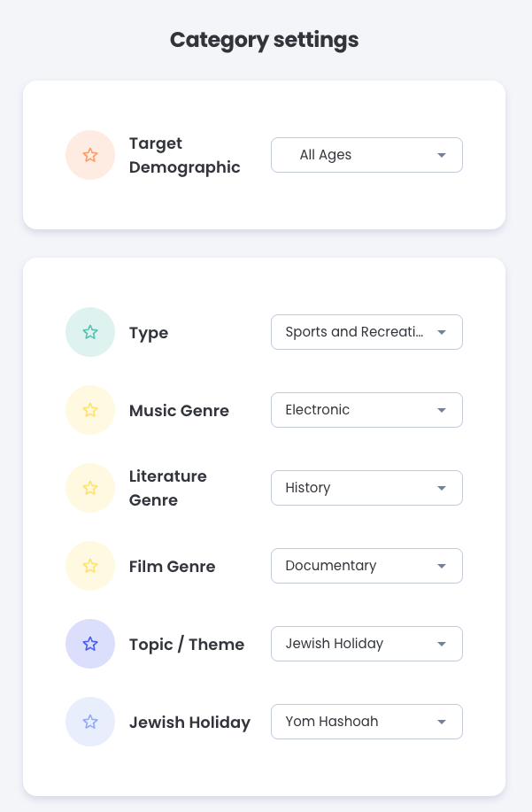This screenshot has width=532, height=812.
Task: Click the star icon next to Literature Genre
Action: pyautogui.click(x=90, y=488)
